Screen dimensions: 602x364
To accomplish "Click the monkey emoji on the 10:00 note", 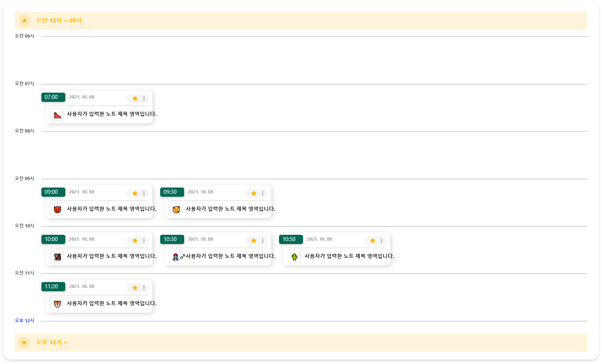I will (57, 257).
